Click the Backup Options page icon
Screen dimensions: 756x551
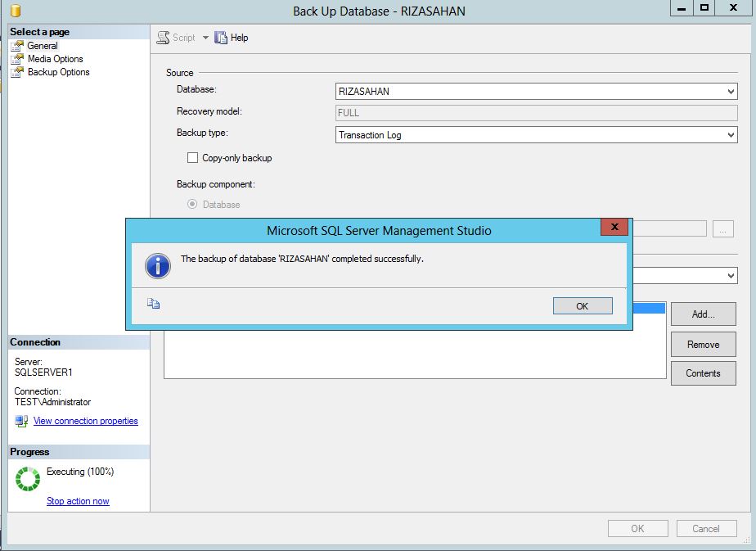[x=17, y=72]
